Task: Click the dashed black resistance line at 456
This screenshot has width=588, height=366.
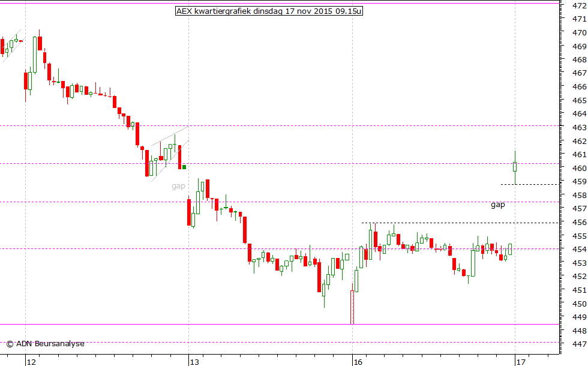Action: [x=460, y=223]
